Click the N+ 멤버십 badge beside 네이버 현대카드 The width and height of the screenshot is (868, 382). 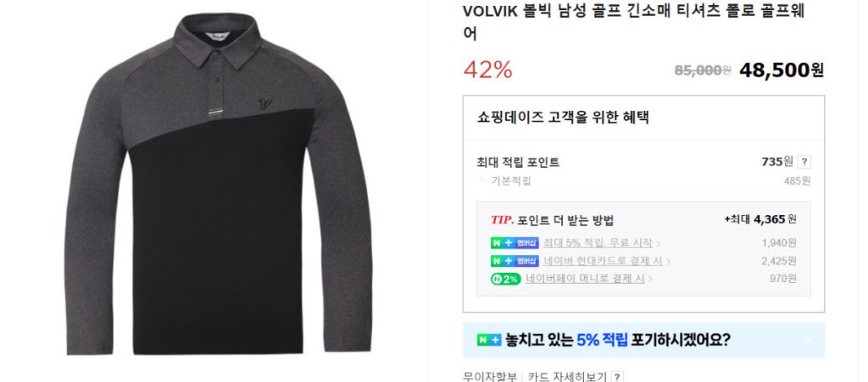tap(515, 261)
